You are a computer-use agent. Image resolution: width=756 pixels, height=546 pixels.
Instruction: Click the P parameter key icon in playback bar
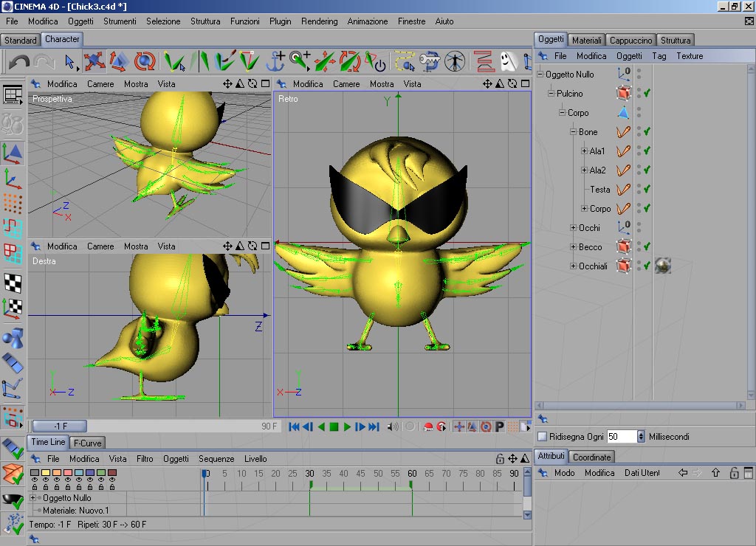click(x=500, y=426)
